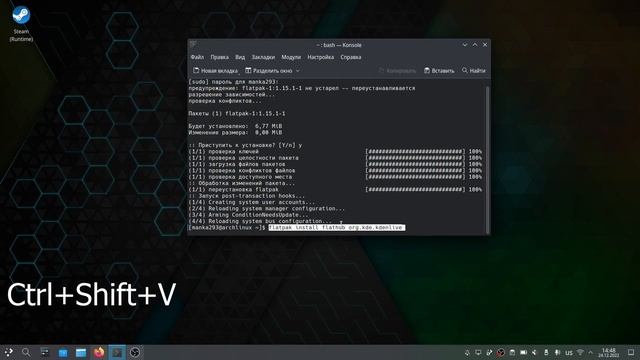
Task: Open the OBS Studio taskbar icon
Action: point(135,352)
